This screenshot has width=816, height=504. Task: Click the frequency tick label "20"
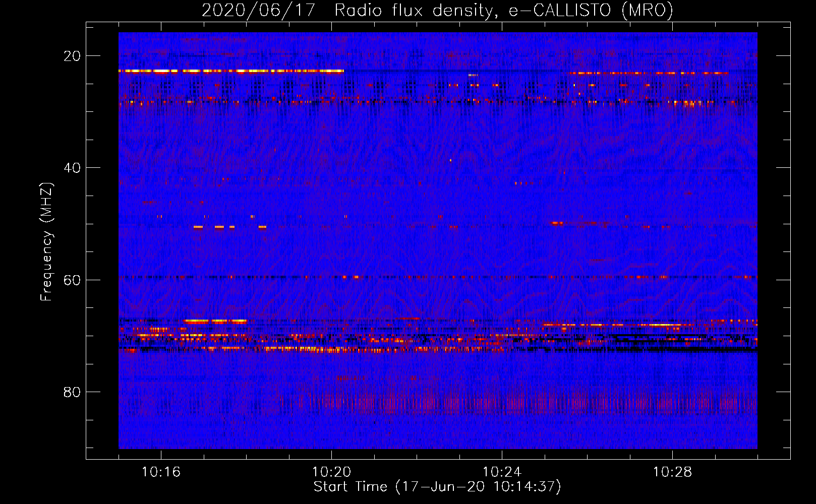(x=72, y=56)
